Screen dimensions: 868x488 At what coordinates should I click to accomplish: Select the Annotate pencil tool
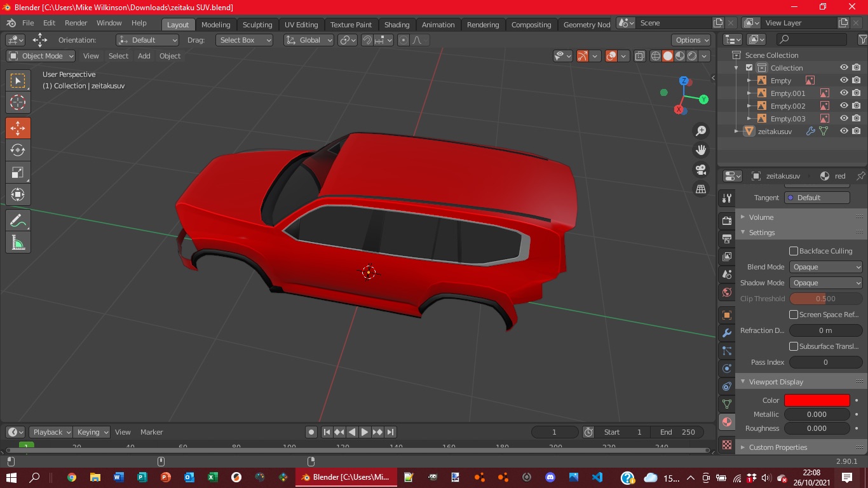click(x=18, y=220)
